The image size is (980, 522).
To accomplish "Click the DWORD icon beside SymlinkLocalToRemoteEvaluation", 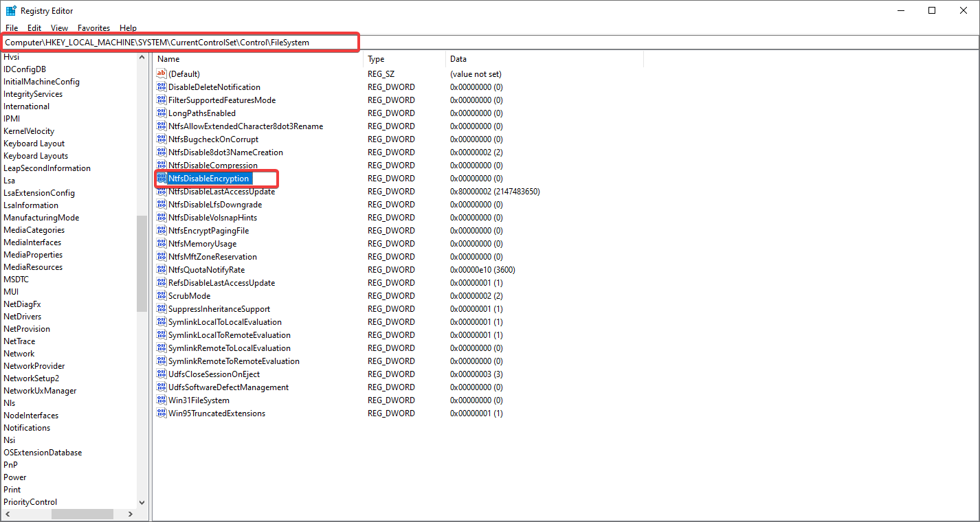I will coord(159,334).
